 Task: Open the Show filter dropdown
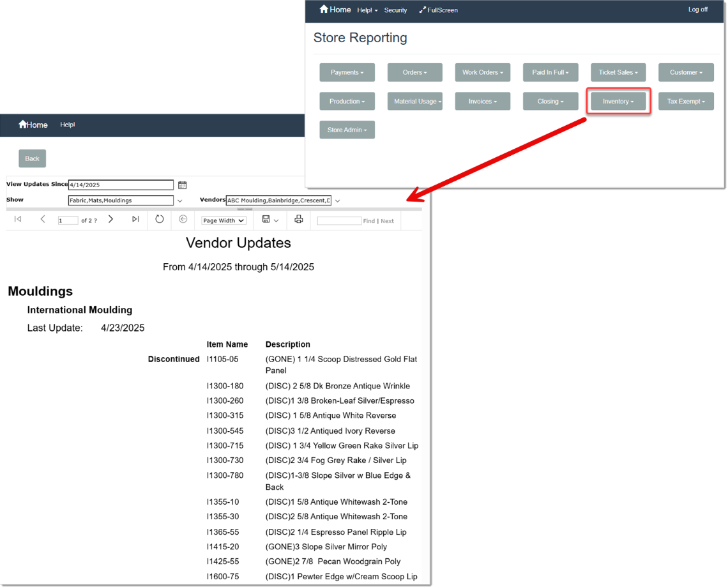click(179, 200)
